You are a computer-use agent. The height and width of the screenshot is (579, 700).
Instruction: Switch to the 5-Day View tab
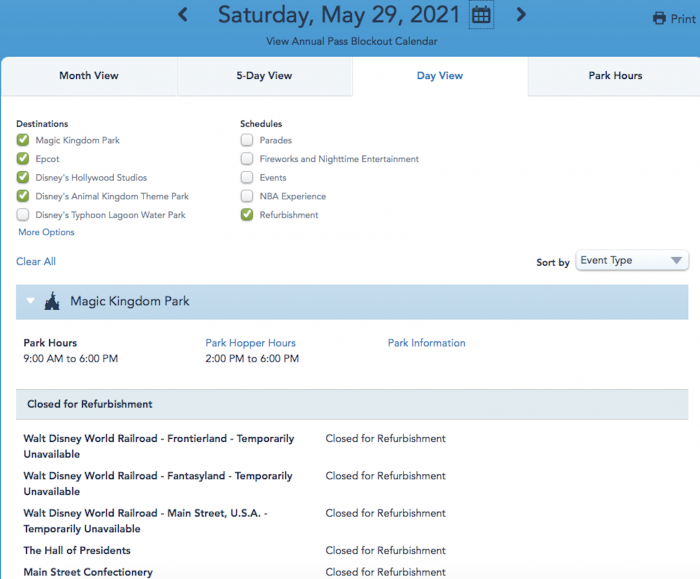pyautogui.click(x=264, y=76)
